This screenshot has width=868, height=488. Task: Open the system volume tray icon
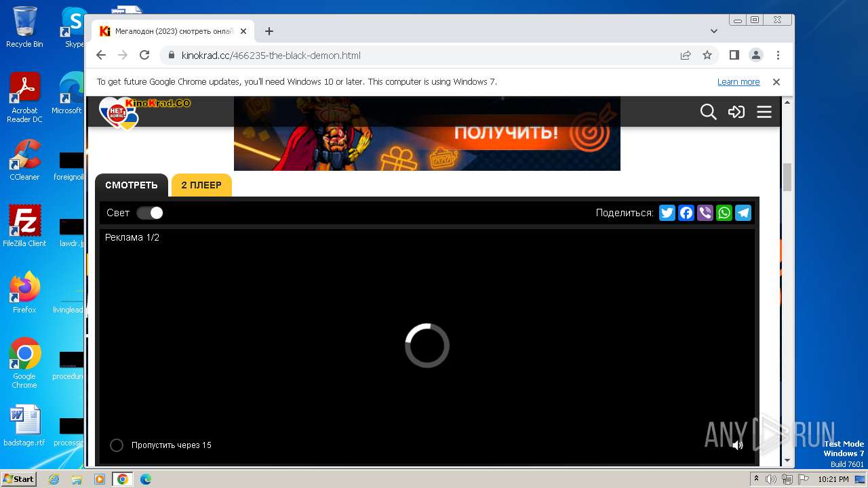pyautogui.click(x=771, y=479)
